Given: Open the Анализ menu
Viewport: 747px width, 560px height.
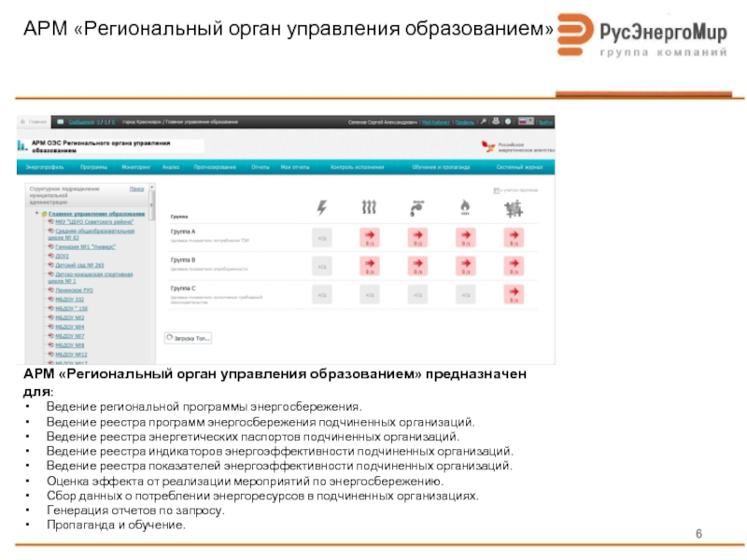Looking at the screenshot, I should pos(171,167).
